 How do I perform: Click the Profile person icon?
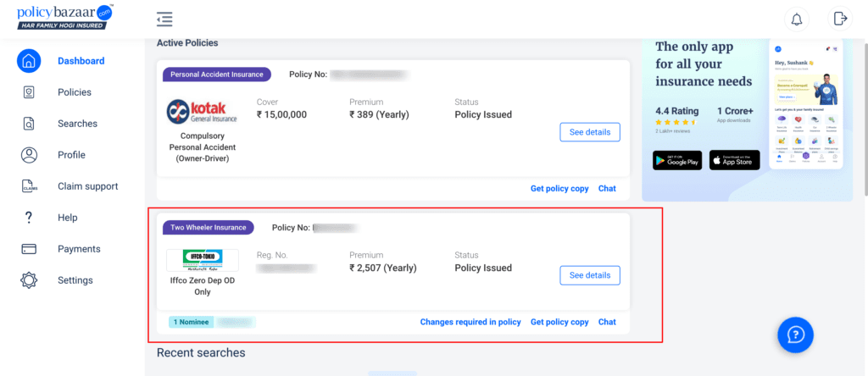(29, 155)
